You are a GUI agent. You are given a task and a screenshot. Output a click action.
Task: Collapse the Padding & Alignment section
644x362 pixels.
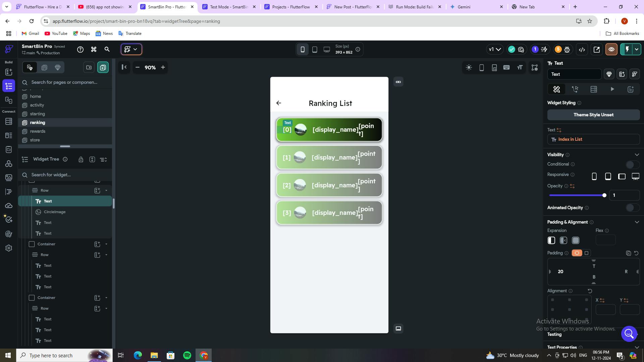[x=637, y=222]
